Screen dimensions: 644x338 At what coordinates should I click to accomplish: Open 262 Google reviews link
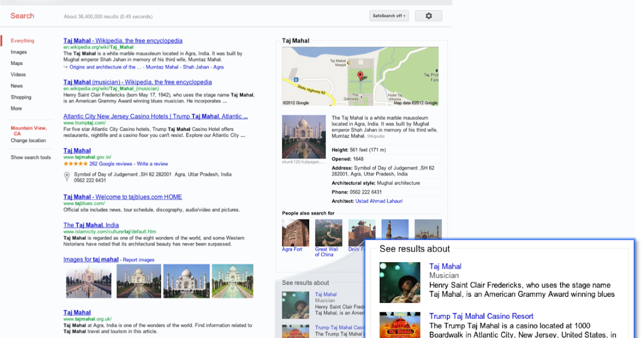pyautogui.click(x=111, y=164)
